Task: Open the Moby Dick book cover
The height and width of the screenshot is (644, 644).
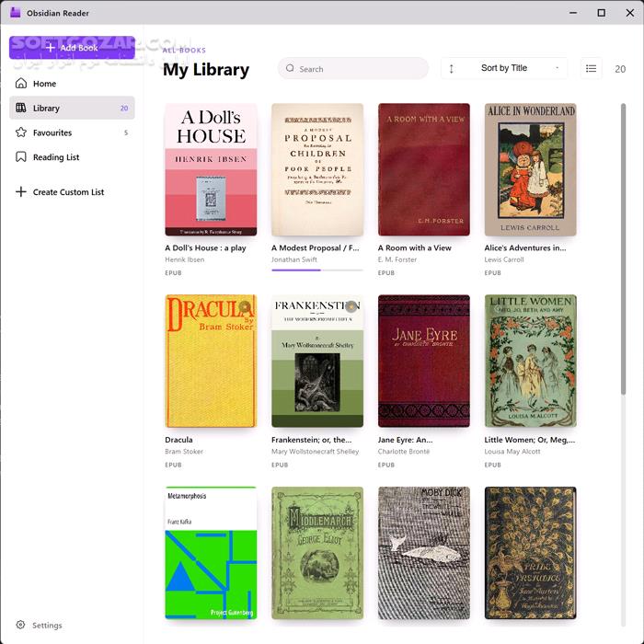Action: tap(424, 553)
